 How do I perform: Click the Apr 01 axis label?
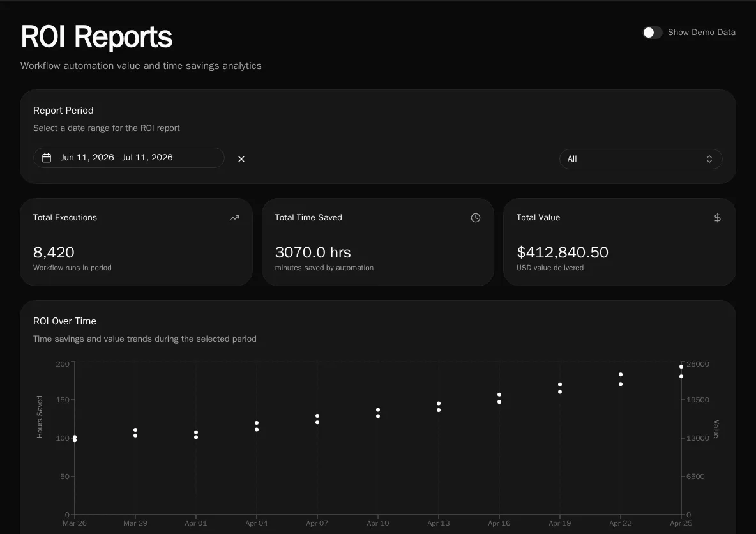(x=196, y=523)
